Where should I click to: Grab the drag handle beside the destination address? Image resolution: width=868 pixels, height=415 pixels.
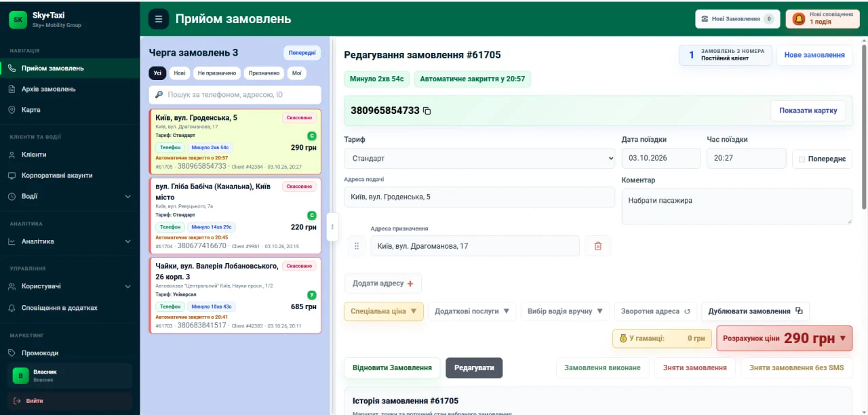357,245
